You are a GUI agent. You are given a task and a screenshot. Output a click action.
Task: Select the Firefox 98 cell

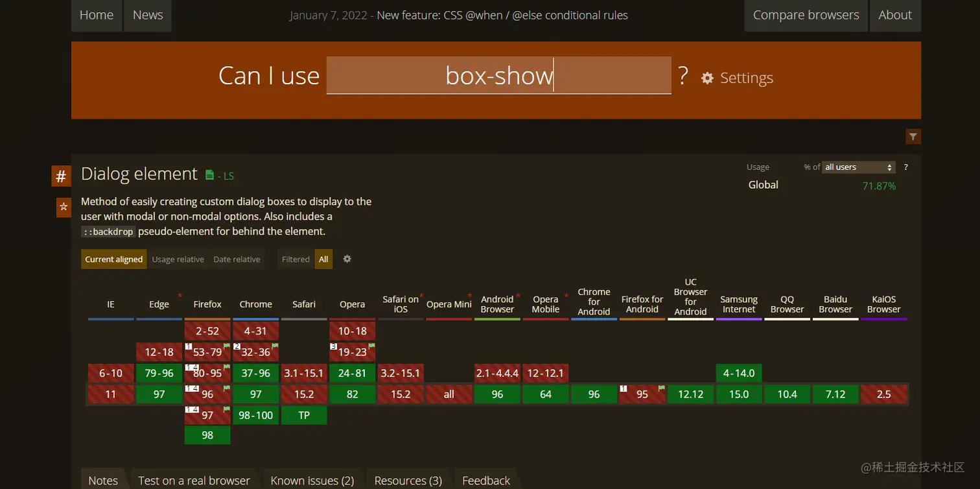207,435
